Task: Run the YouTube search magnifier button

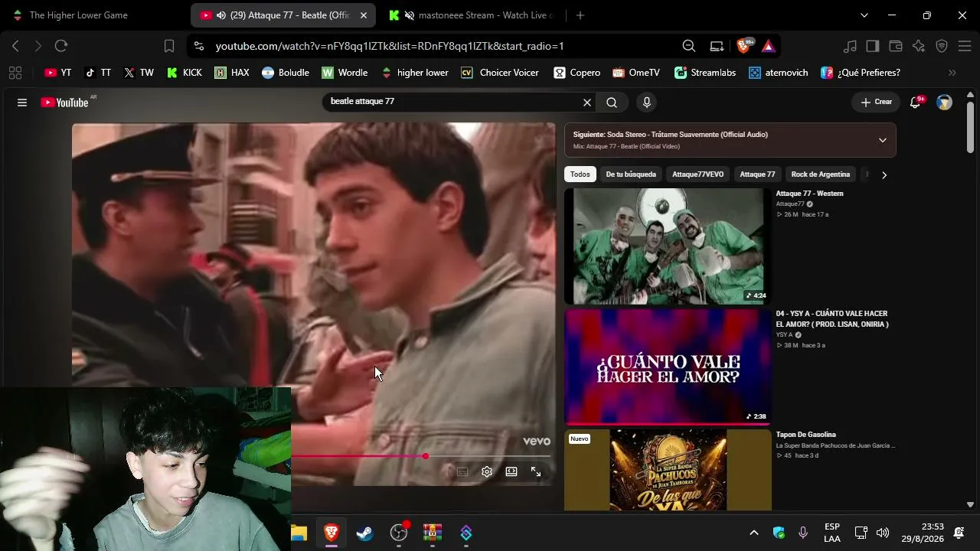Action: 612,103
